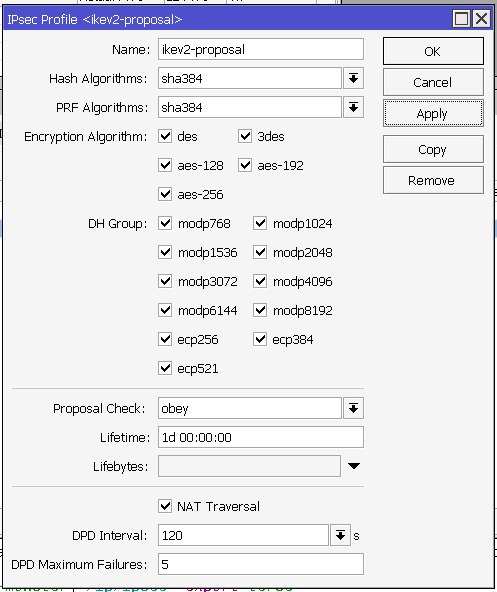Edit the Lifetime field 1d 00:00:00
Viewport: 497px width, 592px height.
[261, 437]
